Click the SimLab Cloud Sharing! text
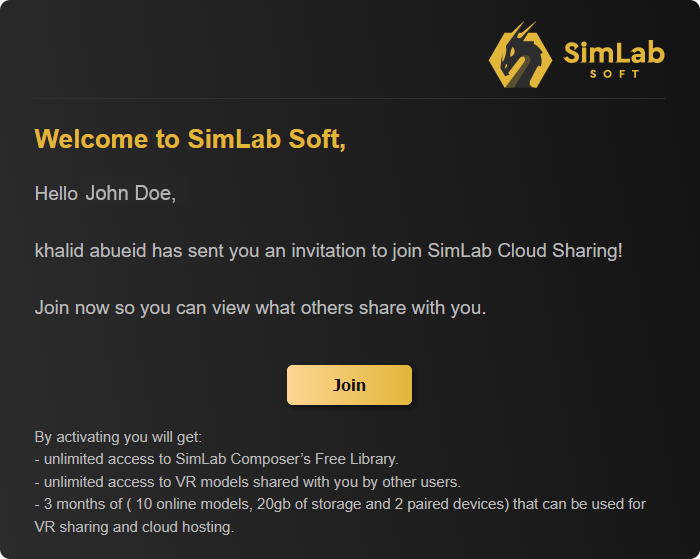The height and width of the screenshot is (559, 700). tap(525, 250)
